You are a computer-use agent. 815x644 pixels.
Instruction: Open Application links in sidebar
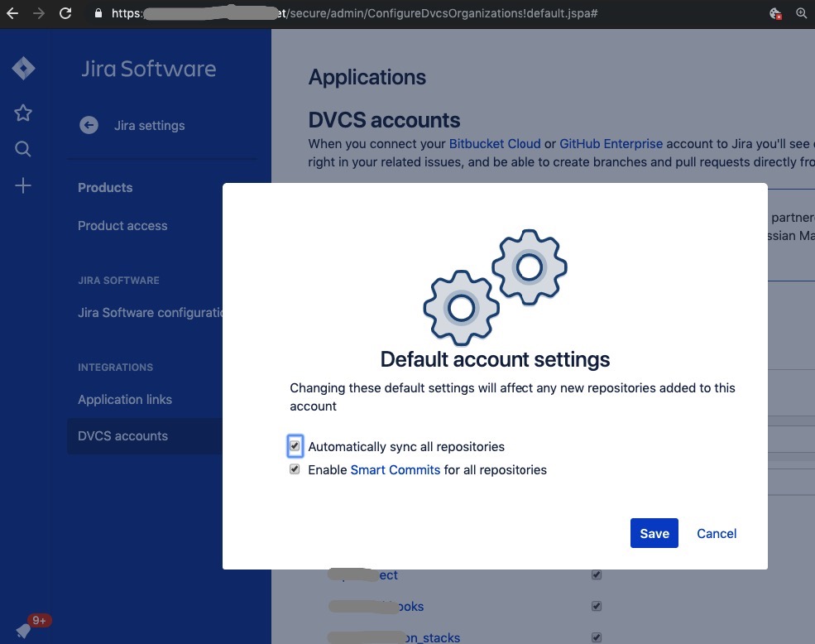[125, 400]
